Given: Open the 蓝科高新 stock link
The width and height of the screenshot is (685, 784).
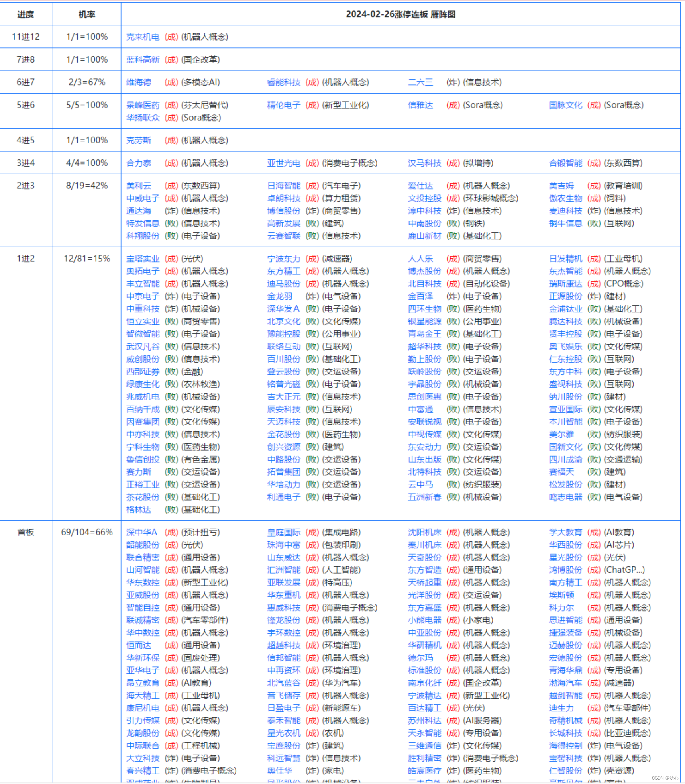Looking at the screenshot, I should [x=143, y=60].
